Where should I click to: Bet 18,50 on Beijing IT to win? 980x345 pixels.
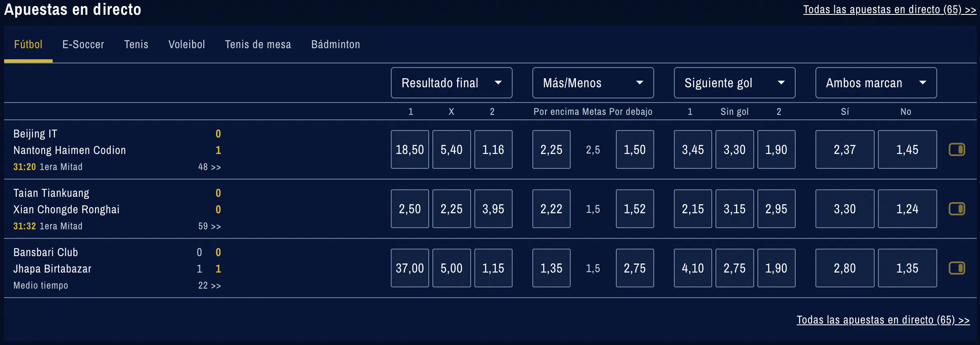point(410,149)
